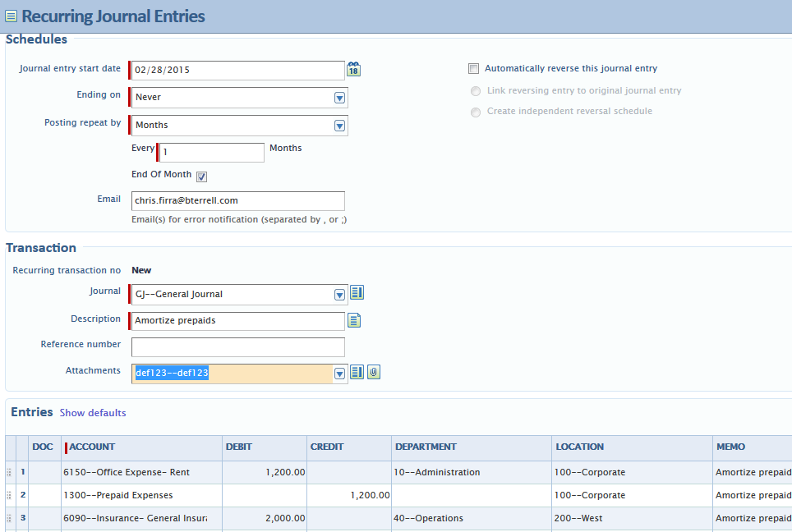Open the calendar date picker icon
The image size is (792, 532).
pos(353,69)
